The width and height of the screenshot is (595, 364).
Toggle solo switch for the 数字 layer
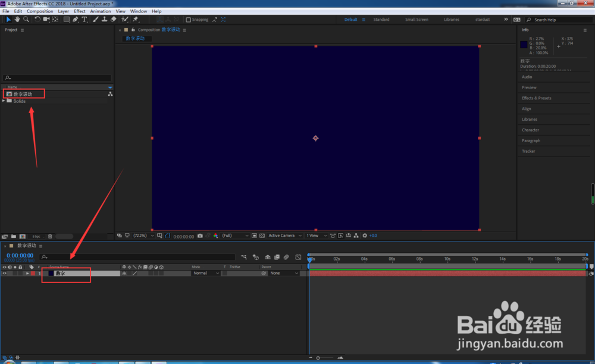point(15,274)
